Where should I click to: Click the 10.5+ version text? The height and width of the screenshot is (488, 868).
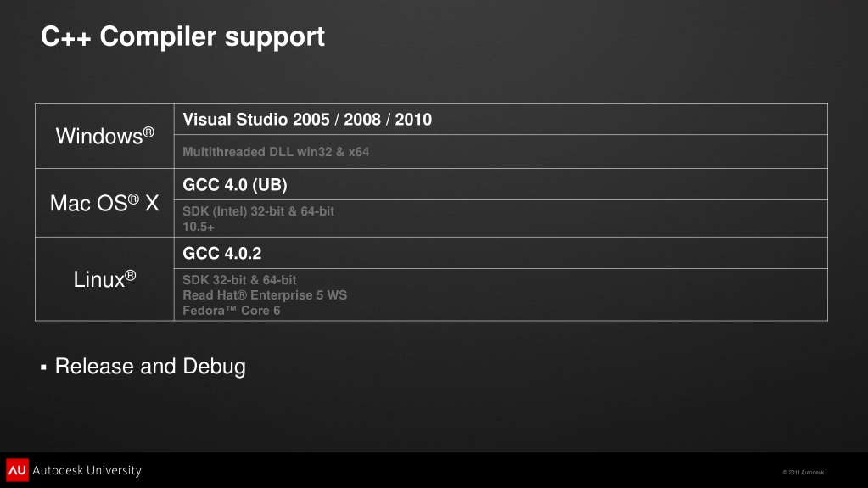tap(199, 227)
